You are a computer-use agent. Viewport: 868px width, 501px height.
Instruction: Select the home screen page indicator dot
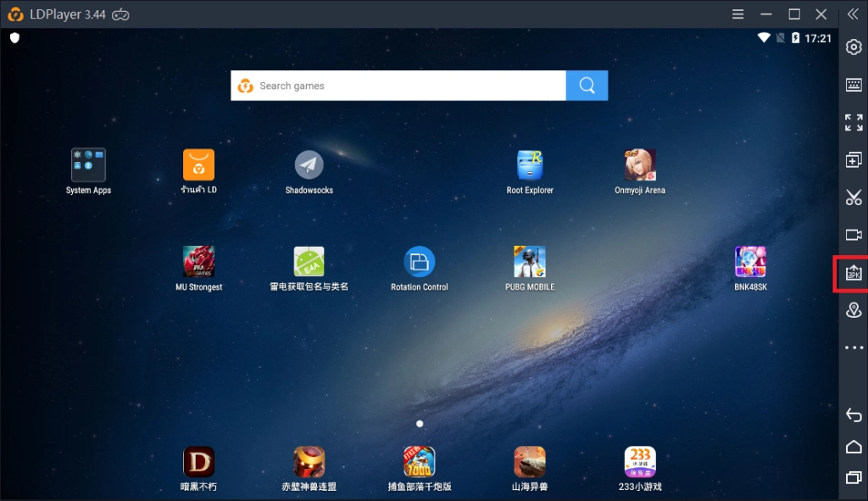tap(420, 424)
